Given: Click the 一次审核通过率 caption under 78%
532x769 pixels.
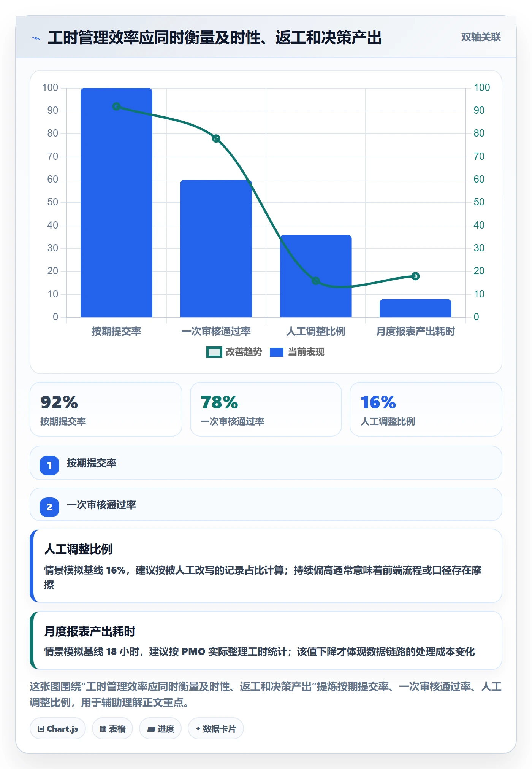Looking at the screenshot, I should [x=232, y=421].
